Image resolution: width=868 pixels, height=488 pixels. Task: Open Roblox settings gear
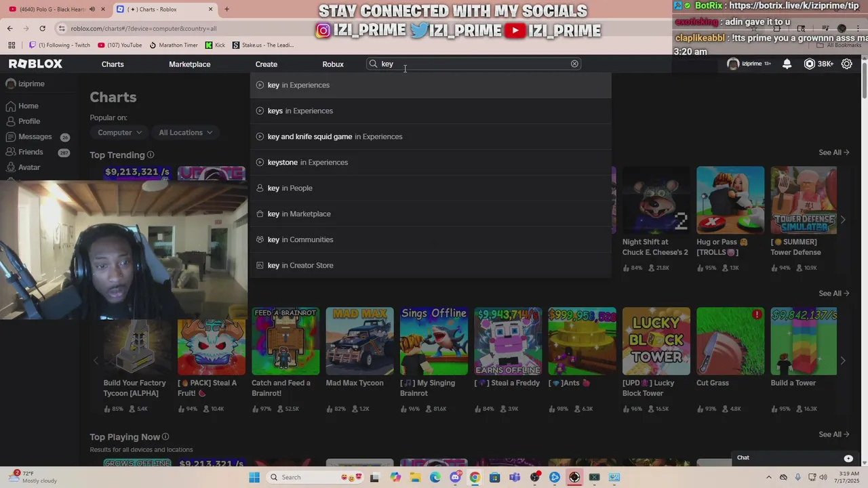(846, 64)
